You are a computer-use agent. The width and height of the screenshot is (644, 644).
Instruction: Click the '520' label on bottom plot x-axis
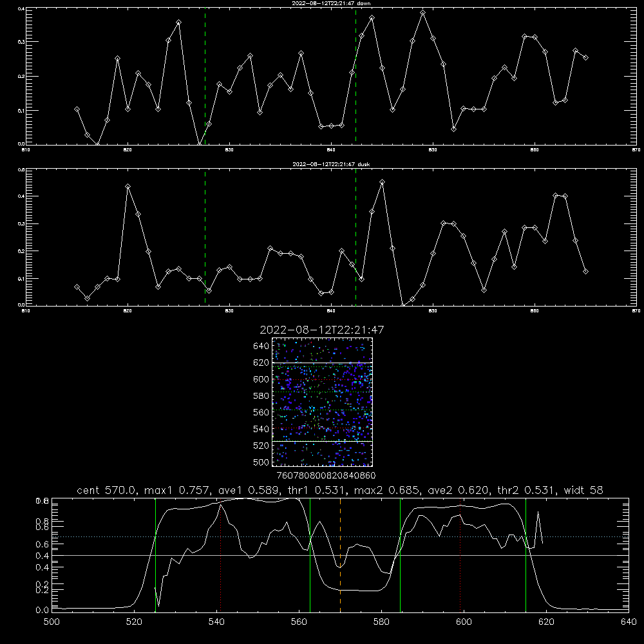coord(134,622)
